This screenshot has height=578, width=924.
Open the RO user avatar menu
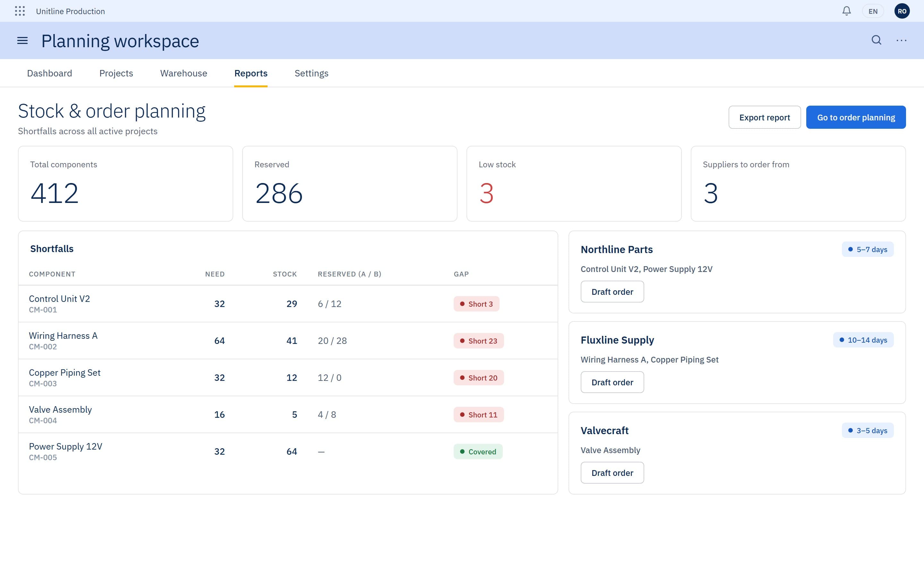(x=902, y=11)
